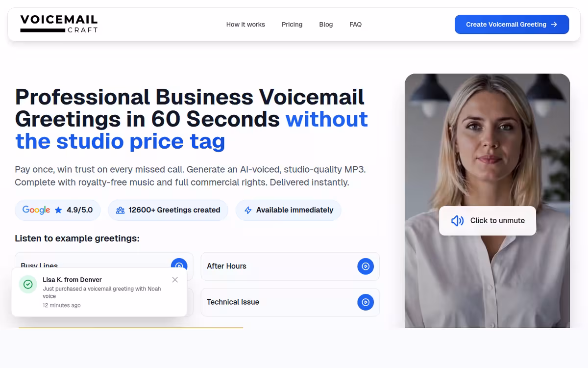Viewport: 588px width, 368px height.
Task: Click the Available immediately badge
Action: click(x=288, y=210)
